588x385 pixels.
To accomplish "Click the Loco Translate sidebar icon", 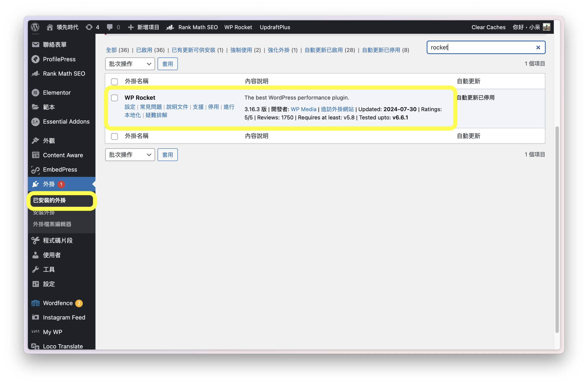I will pyautogui.click(x=35, y=347).
